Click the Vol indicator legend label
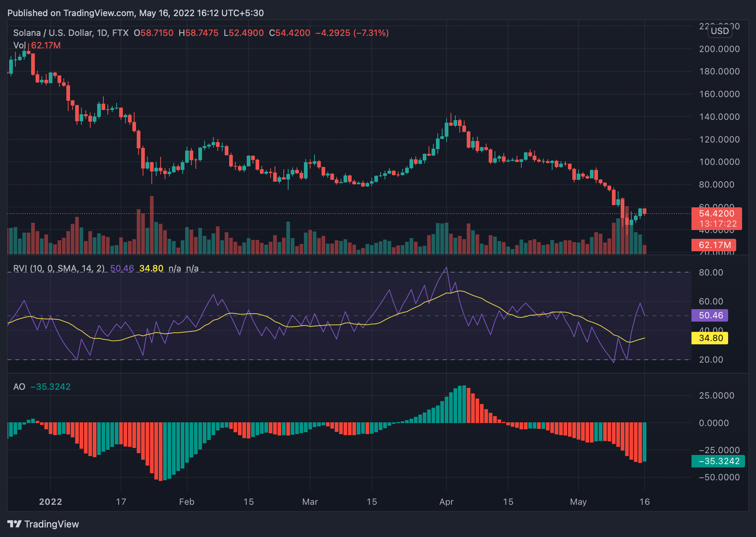 [19, 45]
